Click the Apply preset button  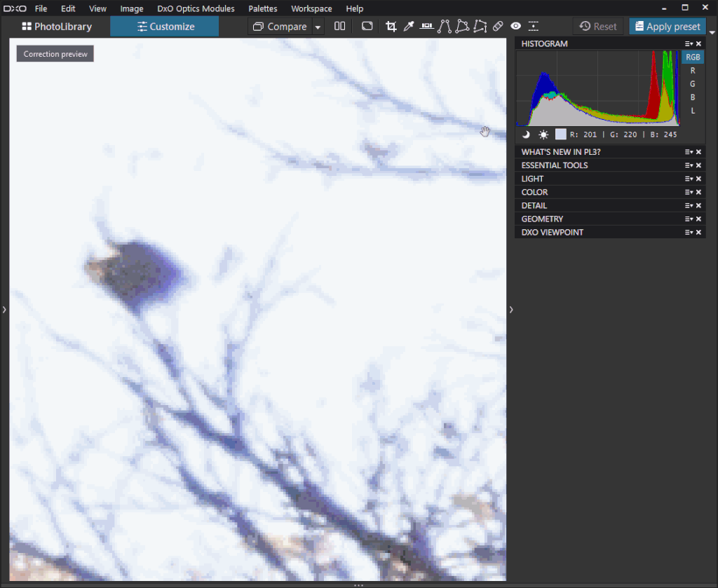(x=667, y=26)
